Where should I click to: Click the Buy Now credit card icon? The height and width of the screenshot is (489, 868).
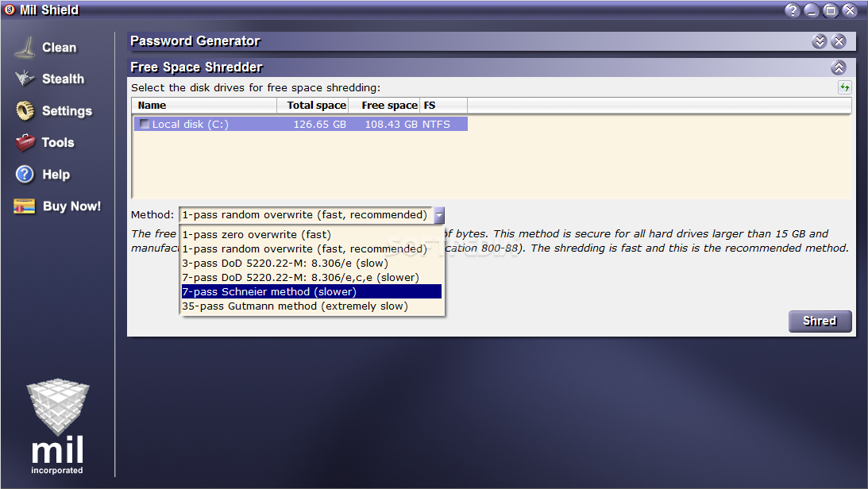pos(25,206)
